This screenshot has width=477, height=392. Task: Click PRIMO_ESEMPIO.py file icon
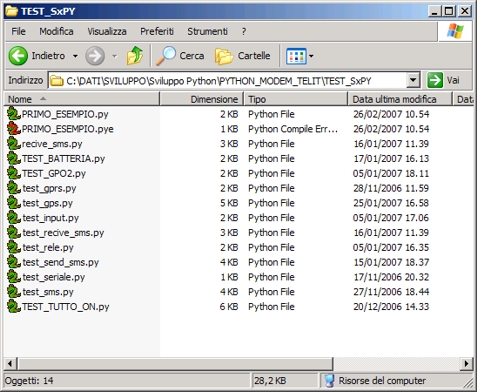coord(14,114)
